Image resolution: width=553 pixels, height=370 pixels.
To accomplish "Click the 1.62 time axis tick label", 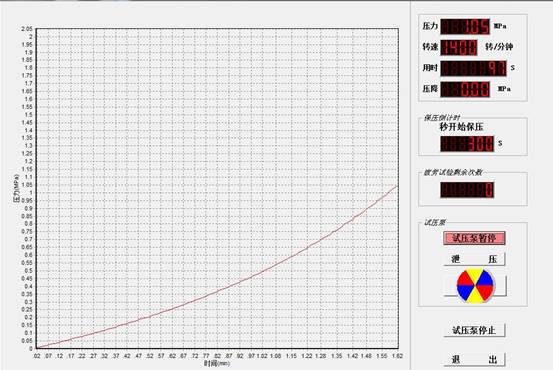I will 398,356.
